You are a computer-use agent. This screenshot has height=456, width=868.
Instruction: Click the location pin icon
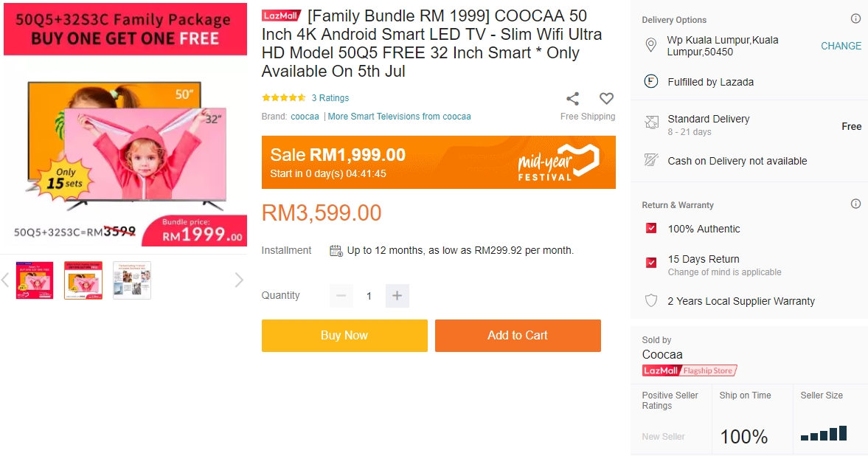tap(651, 46)
